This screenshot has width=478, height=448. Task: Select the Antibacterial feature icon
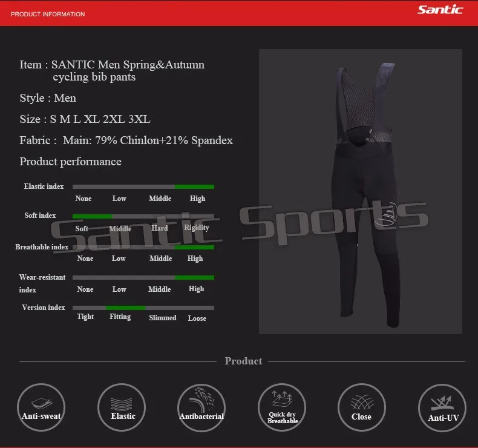201,407
